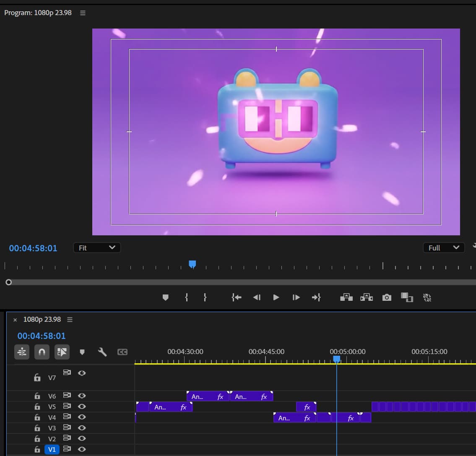Open the 1080p 23.98 timeline panel menu
This screenshot has width=476, height=456.
pos(70,320)
